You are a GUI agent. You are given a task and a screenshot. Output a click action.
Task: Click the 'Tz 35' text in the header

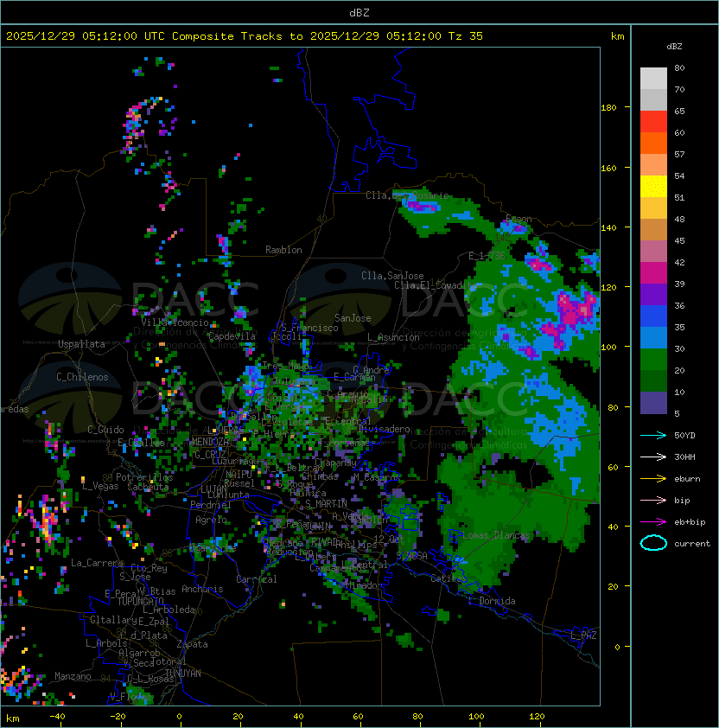[466, 36]
